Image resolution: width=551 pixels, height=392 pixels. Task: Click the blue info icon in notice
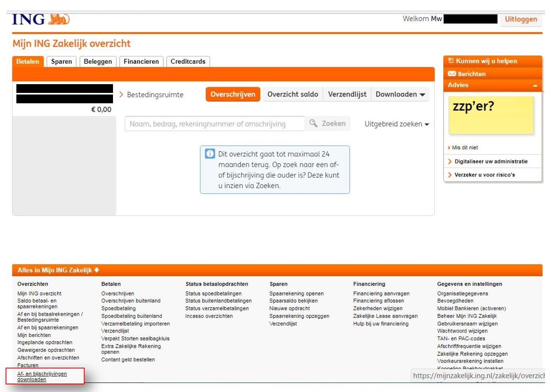tap(210, 154)
